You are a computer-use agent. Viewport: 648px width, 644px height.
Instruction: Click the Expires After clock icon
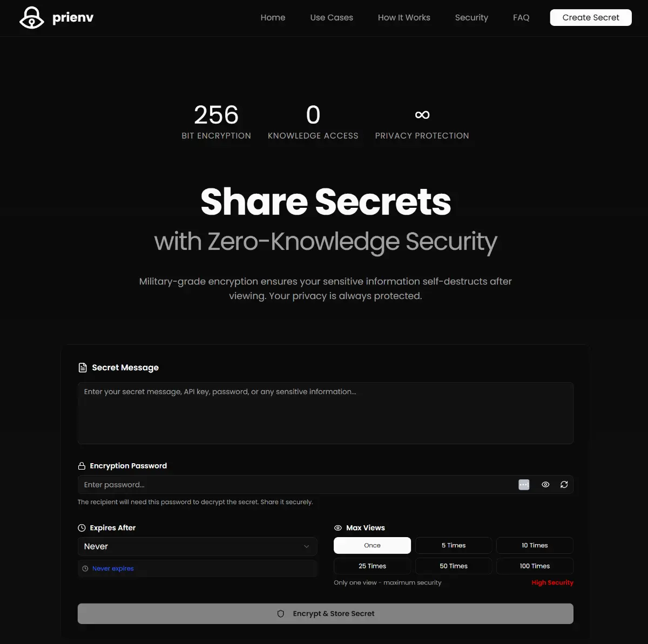[82, 528]
